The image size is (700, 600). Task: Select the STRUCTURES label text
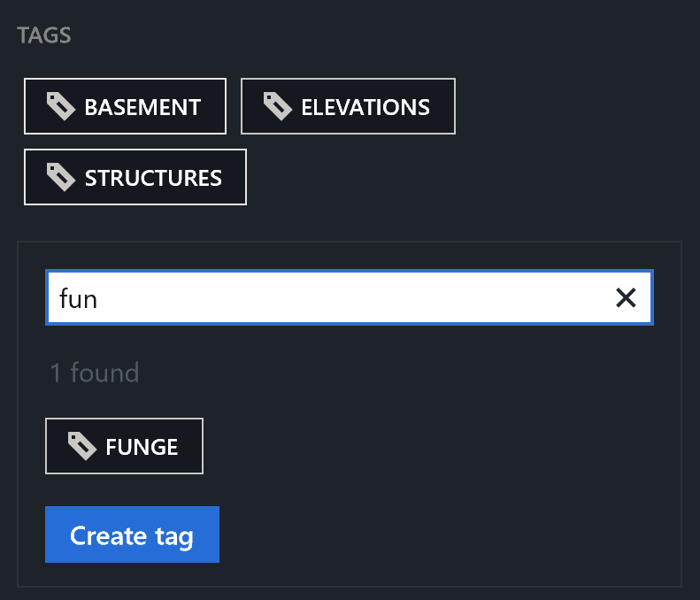153,178
